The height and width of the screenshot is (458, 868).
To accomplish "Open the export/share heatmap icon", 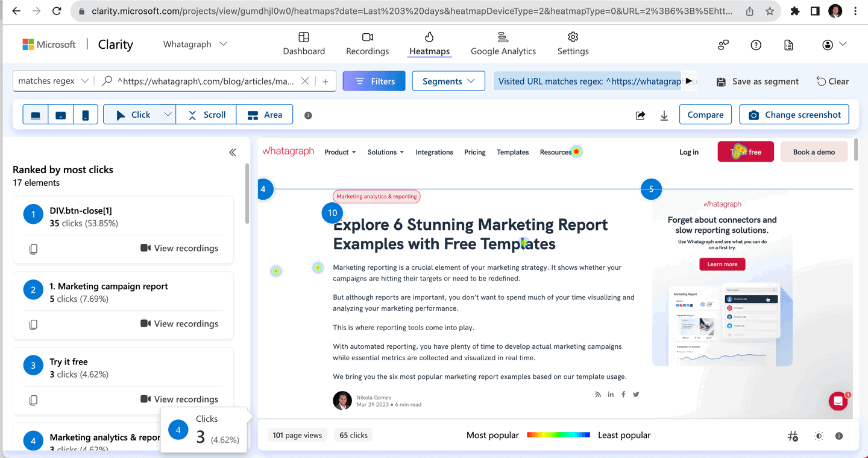I will pyautogui.click(x=640, y=115).
